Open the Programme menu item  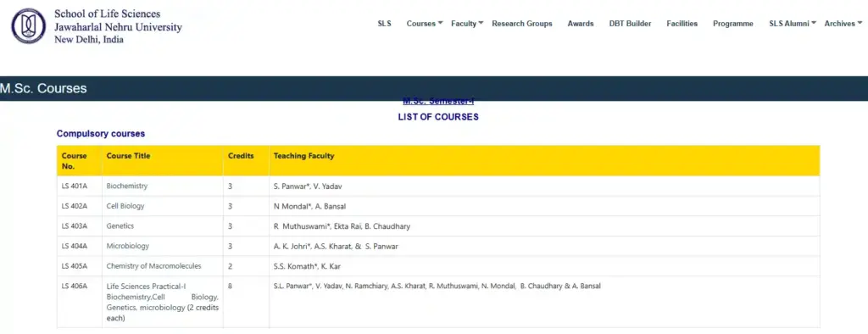(733, 23)
